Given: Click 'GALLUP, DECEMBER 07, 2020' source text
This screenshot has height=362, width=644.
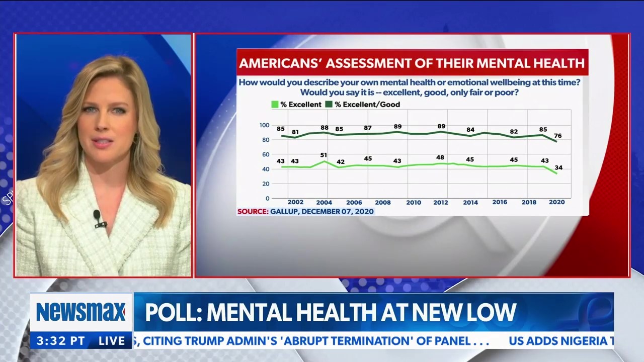Looking at the screenshot, I should coord(322,212).
